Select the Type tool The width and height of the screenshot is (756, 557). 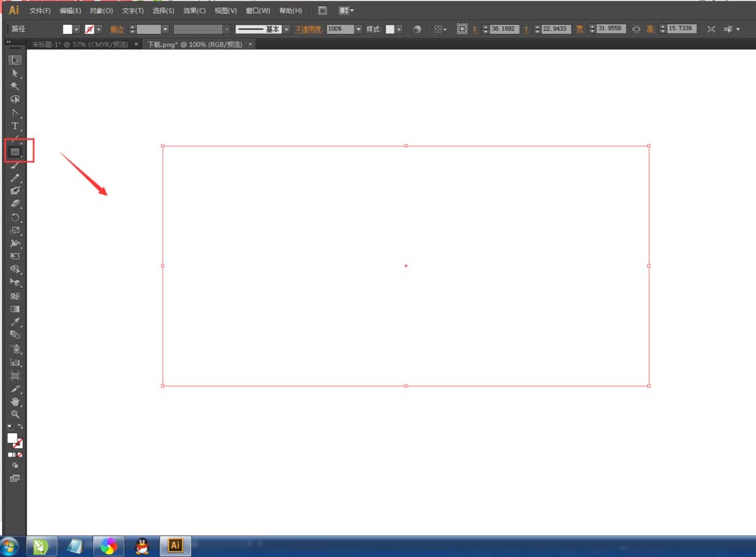tap(15, 125)
